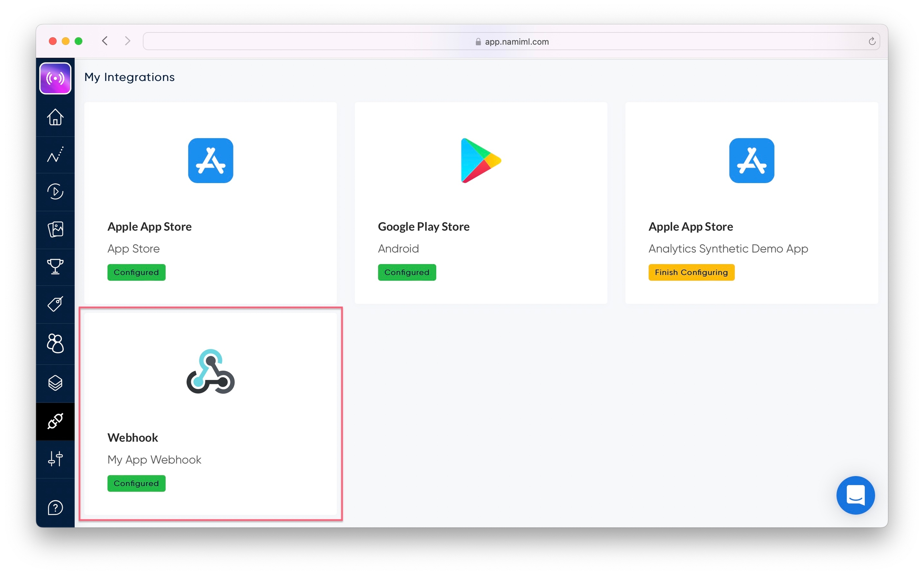Open the help question mark icon
Image resolution: width=924 pixels, height=575 pixels.
[x=55, y=508]
